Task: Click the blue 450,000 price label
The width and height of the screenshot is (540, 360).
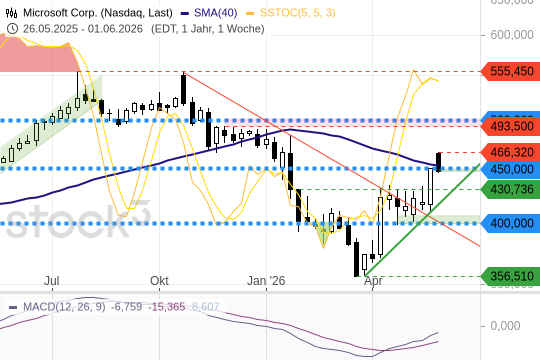Action: [x=510, y=169]
